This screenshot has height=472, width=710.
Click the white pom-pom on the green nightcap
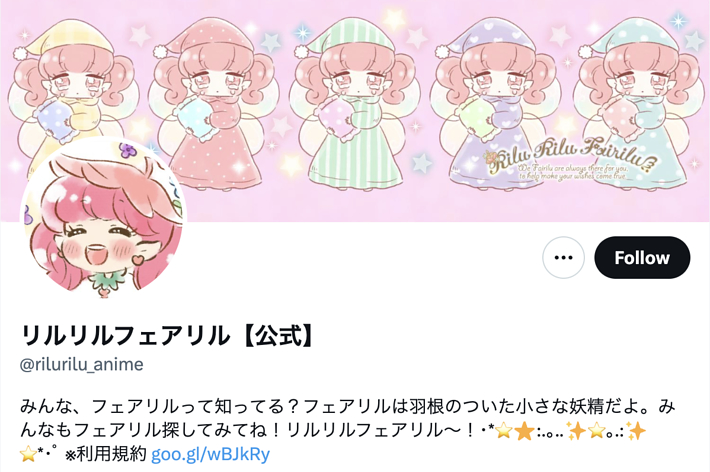(x=301, y=51)
